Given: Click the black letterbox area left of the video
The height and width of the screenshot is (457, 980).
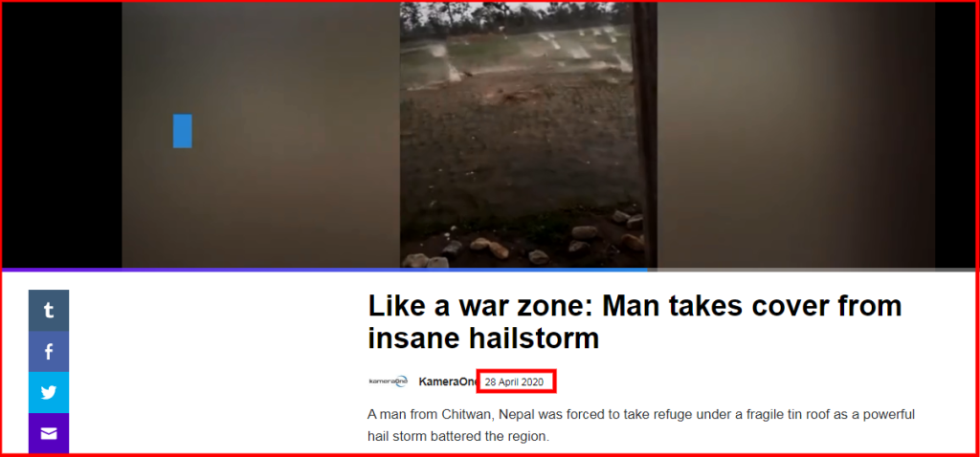Looking at the screenshot, I should [x=62, y=135].
